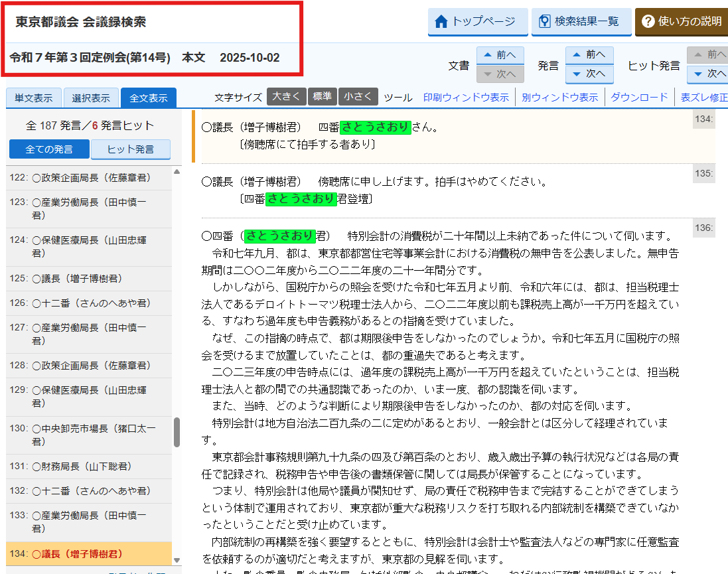Open the トップページ home button

click(478, 21)
